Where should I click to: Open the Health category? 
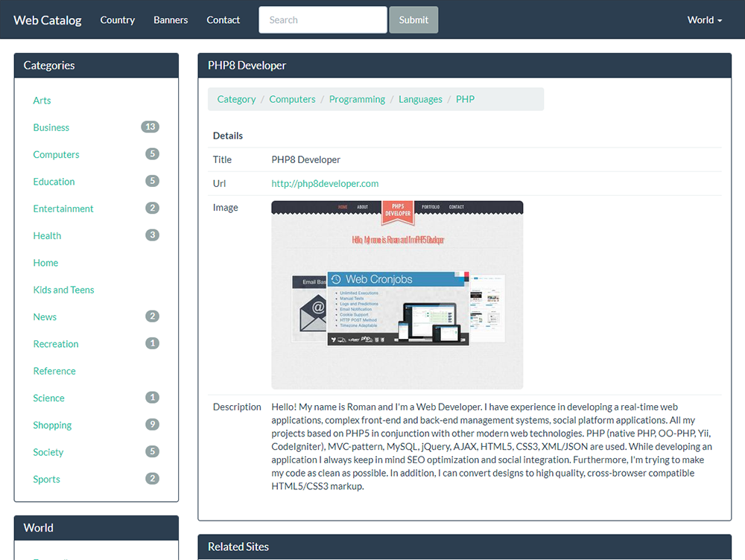pos(47,235)
